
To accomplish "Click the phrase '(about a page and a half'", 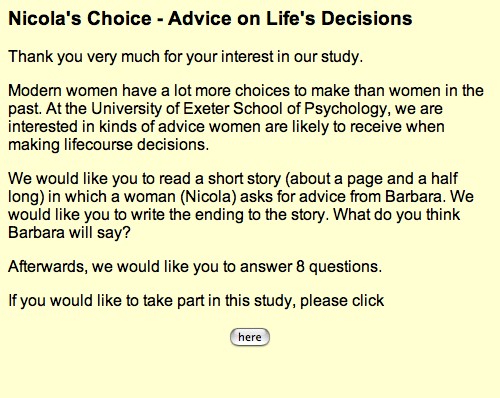I will coord(372,179).
